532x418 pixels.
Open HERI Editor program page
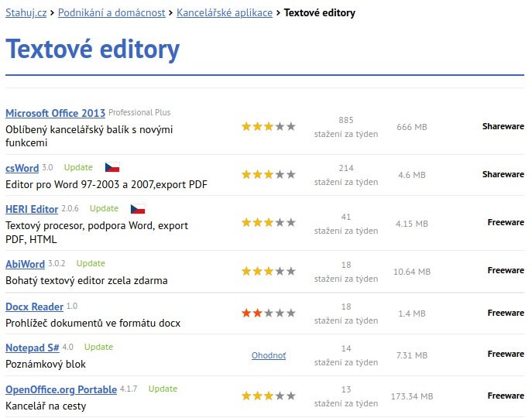(x=32, y=209)
